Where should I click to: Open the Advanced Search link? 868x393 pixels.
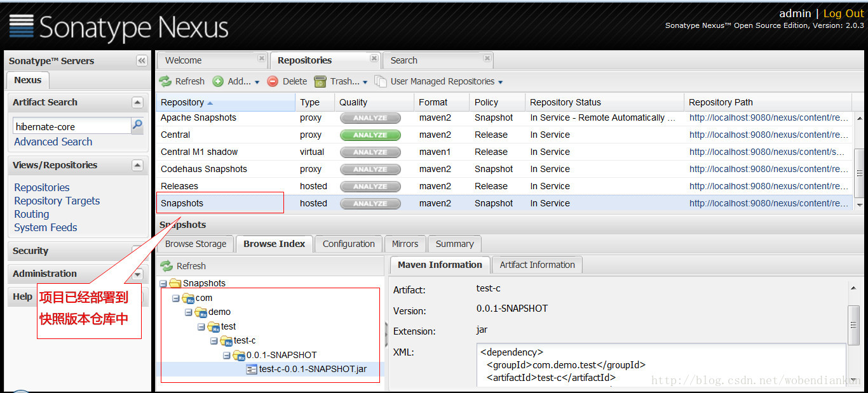pyautogui.click(x=53, y=142)
